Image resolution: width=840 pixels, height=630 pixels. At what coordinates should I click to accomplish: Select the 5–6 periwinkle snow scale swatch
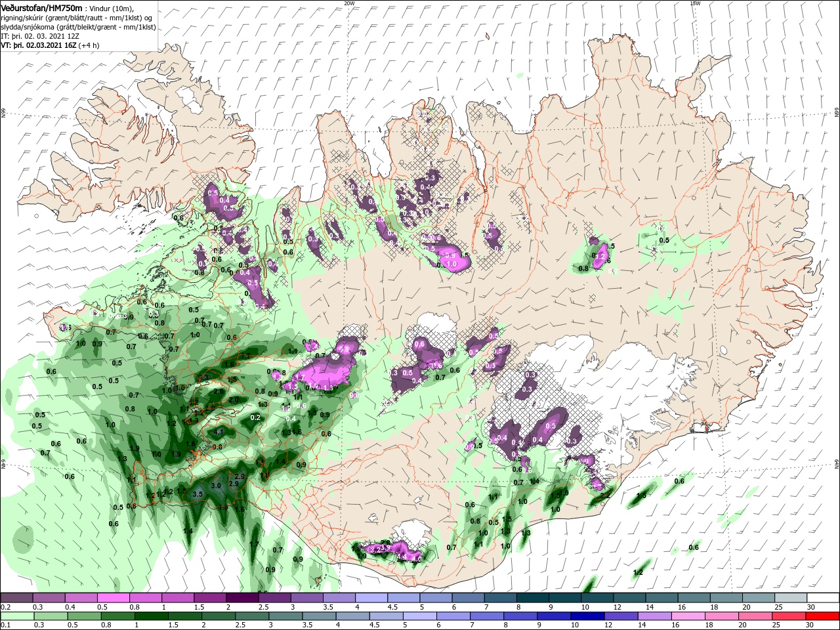[436, 597]
